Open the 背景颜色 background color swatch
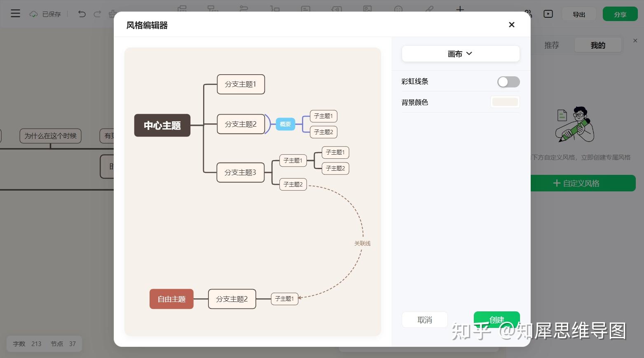The width and height of the screenshot is (644, 358). (x=505, y=102)
